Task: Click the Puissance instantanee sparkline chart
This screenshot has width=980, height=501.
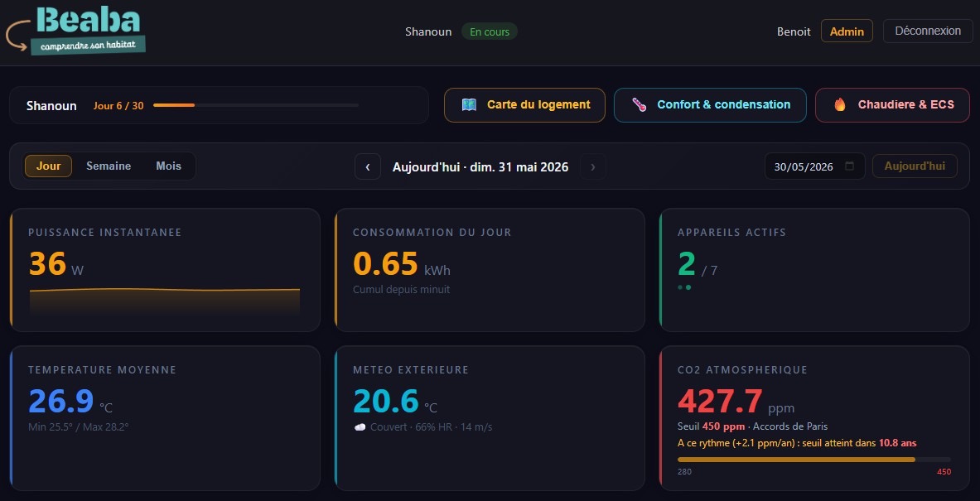Action: coord(165,301)
